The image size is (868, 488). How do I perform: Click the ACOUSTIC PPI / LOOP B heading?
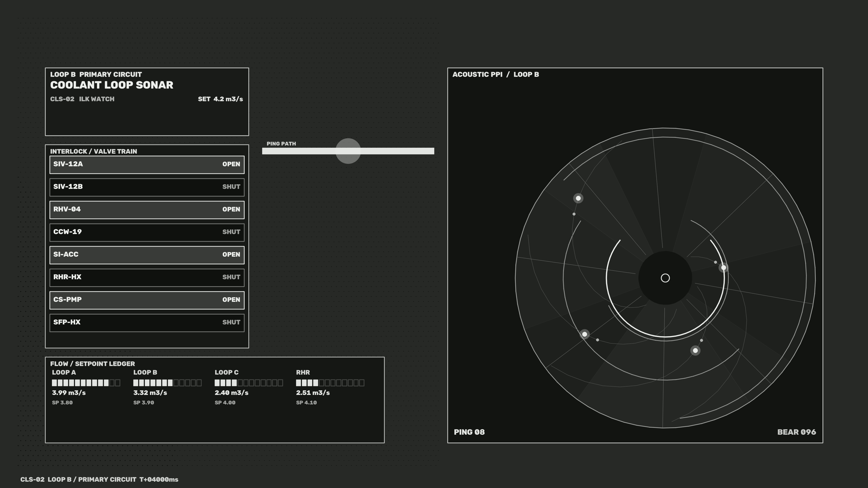(496, 74)
